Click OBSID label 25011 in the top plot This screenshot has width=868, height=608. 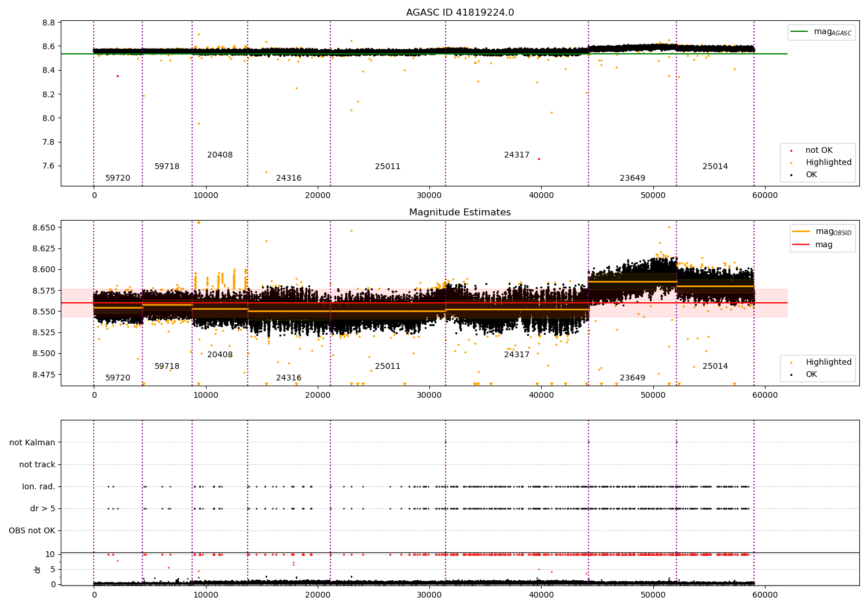pyautogui.click(x=388, y=167)
